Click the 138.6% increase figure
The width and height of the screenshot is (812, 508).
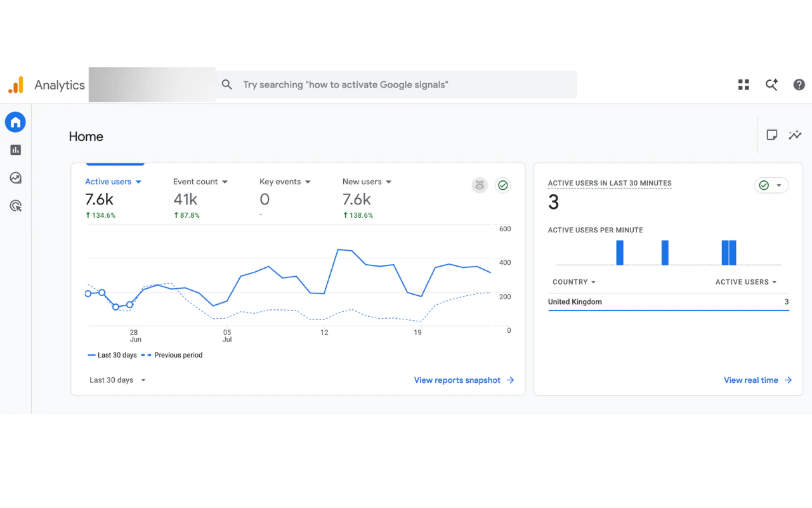pos(358,215)
